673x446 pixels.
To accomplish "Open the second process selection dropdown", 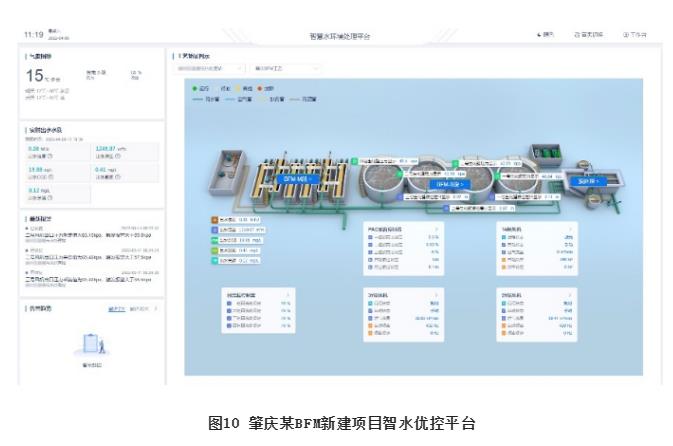I will pyautogui.click(x=287, y=69).
